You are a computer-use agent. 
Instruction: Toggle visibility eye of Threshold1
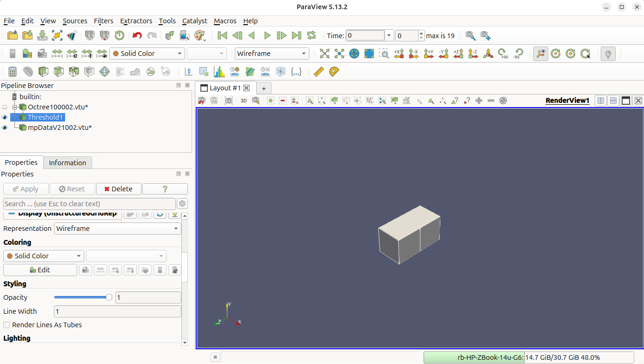point(5,117)
